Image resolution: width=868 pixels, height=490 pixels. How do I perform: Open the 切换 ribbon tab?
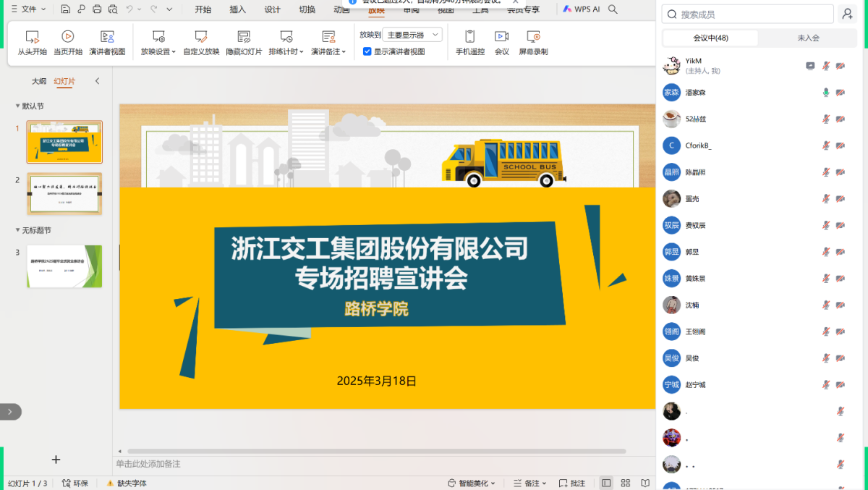pyautogui.click(x=307, y=9)
